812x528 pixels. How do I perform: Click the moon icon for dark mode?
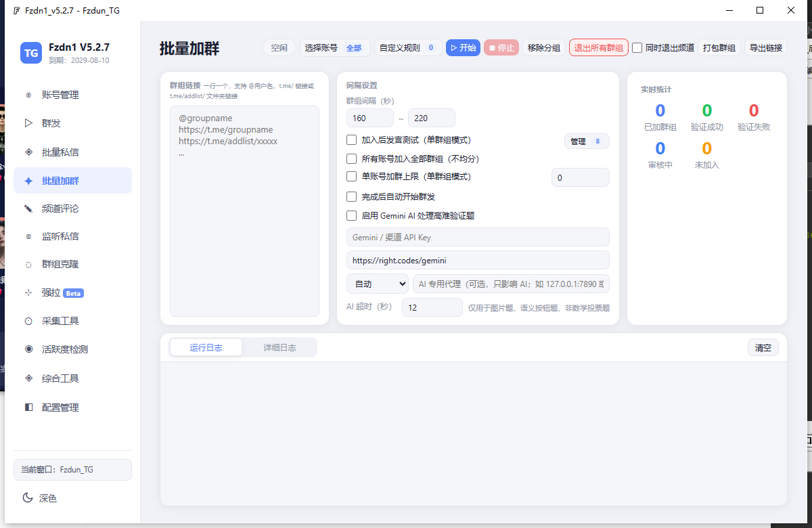pyautogui.click(x=28, y=498)
